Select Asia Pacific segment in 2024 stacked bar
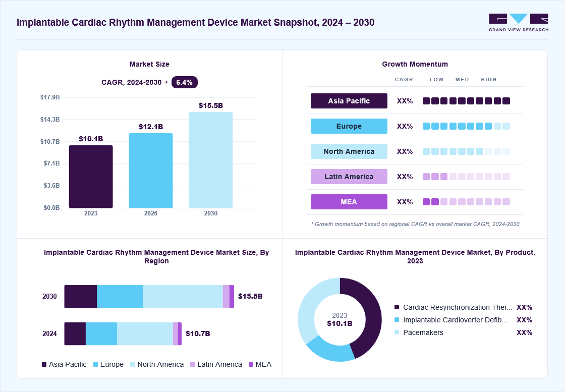The width and height of the screenshot is (565, 392). coord(75,333)
